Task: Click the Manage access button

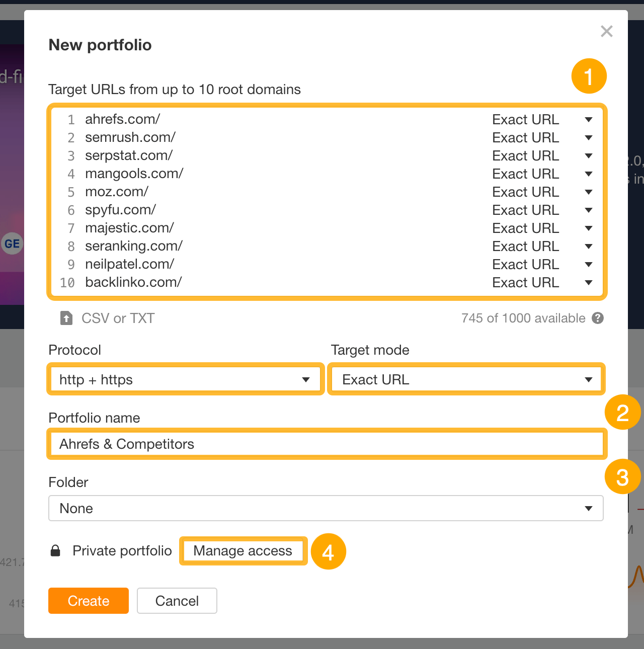Action: pos(243,551)
